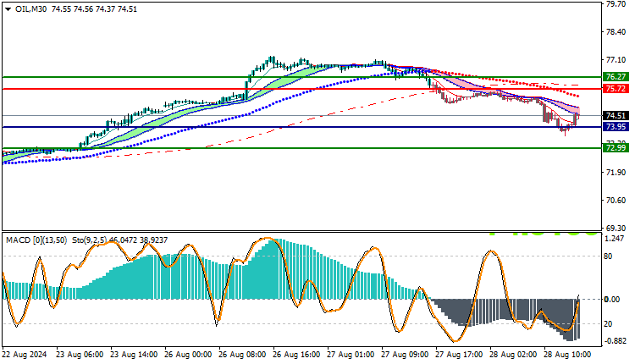Select the 27 Aug 09:00 time label
Viewport: 635px width, 364px height.
point(405,355)
